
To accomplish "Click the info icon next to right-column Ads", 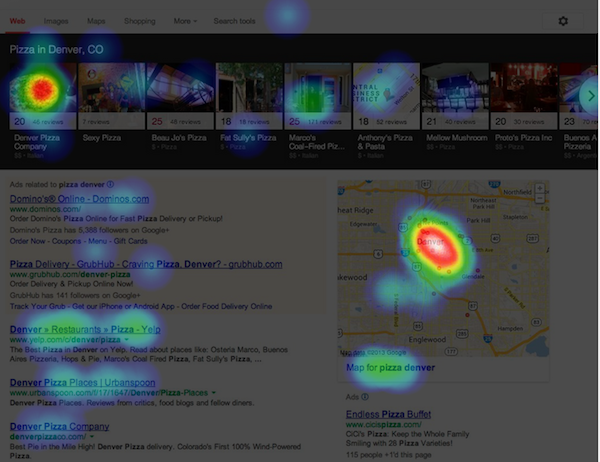I will (365, 397).
